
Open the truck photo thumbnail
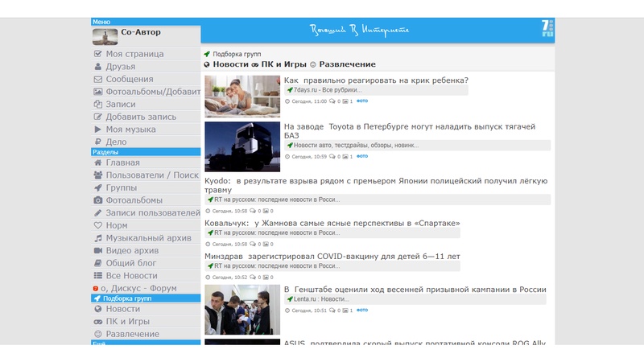(x=242, y=146)
